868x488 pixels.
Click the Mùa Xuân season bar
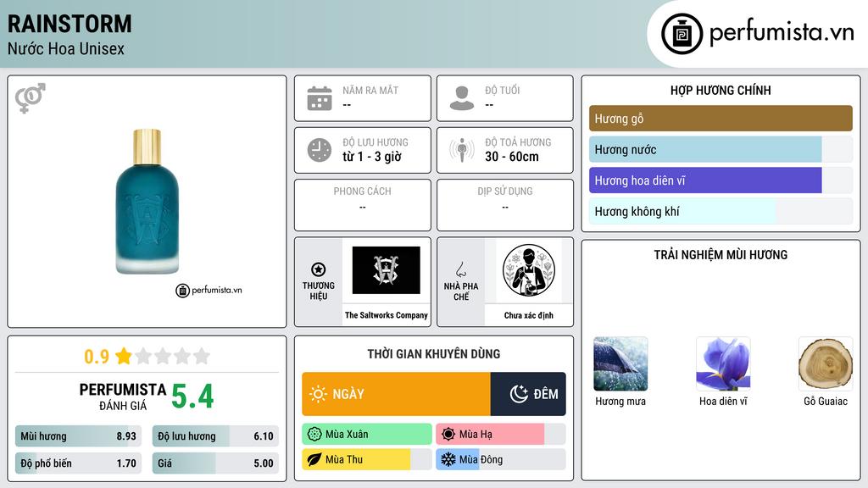click(367, 435)
